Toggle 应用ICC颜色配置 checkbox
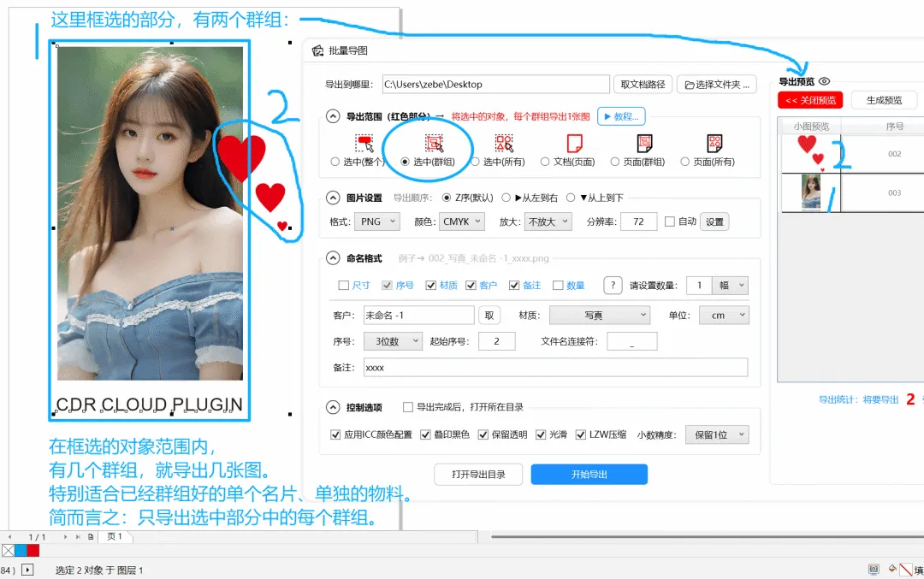 pyautogui.click(x=335, y=434)
